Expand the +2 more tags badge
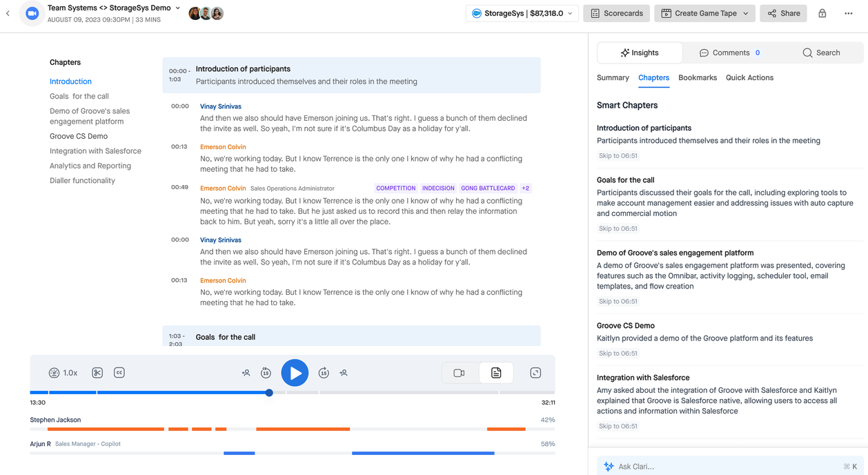This screenshot has width=868, height=475. 526,188
